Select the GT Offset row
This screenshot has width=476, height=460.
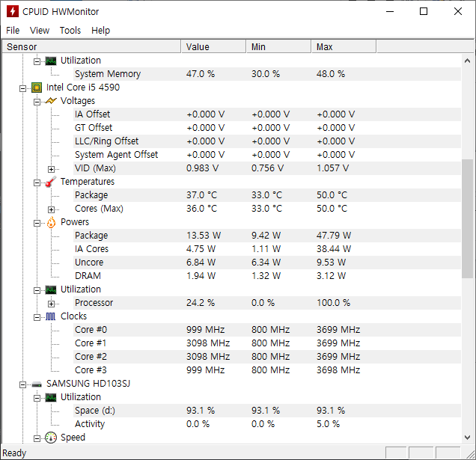pyautogui.click(x=267, y=128)
